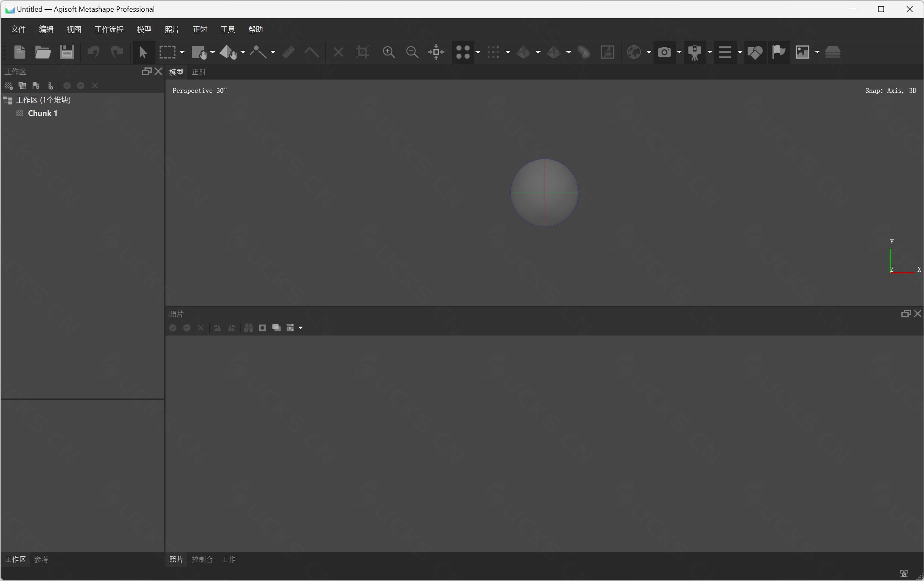Open the Move object tool dropdown arrow
Image resolution: width=924 pixels, height=581 pixels.
pos(243,52)
